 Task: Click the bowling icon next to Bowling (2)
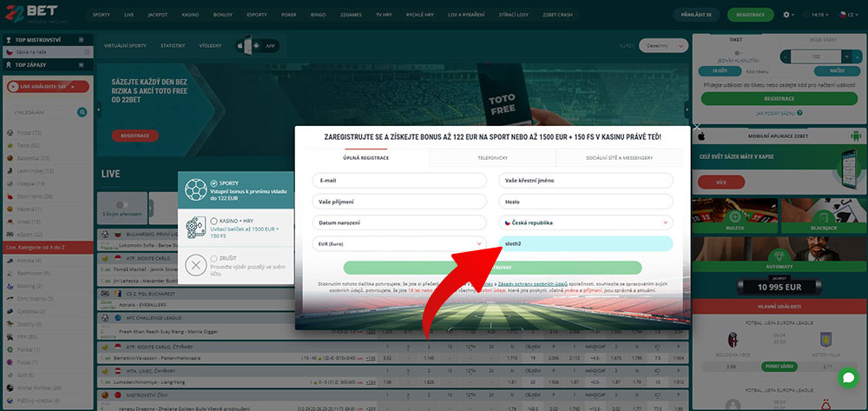[x=10, y=286]
